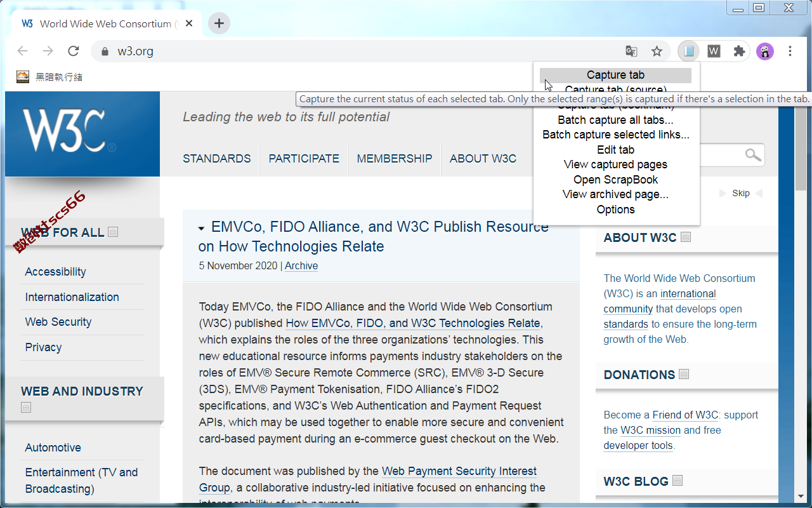The height and width of the screenshot is (508, 812).
Task: Open the EMVCo, FIDO Alliance news headline
Action: pyautogui.click(x=373, y=236)
